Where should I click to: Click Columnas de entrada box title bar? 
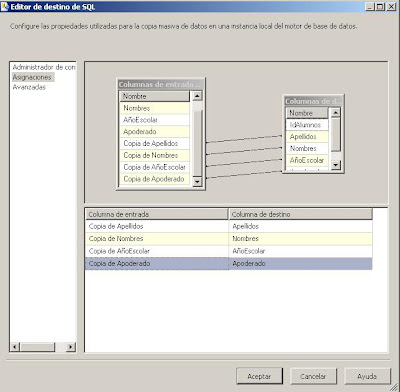[160, 85]
